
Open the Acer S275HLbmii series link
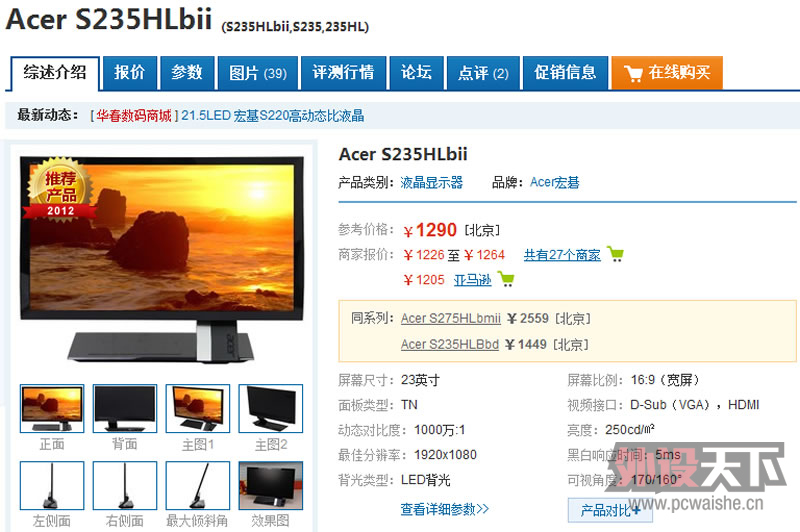coord(451,318)
